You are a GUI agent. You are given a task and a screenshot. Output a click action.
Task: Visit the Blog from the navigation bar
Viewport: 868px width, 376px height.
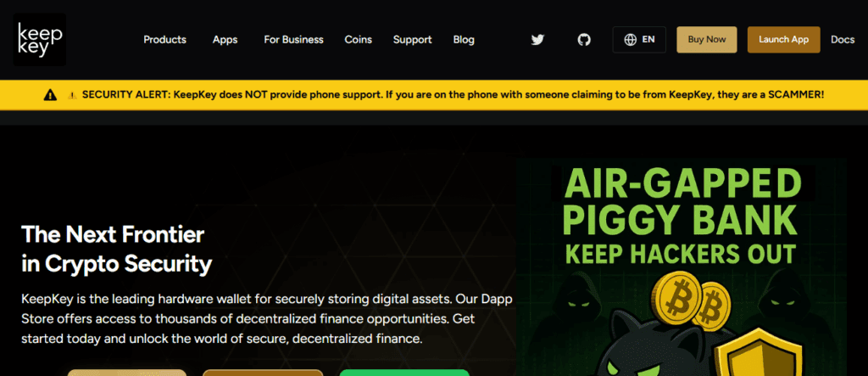[x=464, y=40]
